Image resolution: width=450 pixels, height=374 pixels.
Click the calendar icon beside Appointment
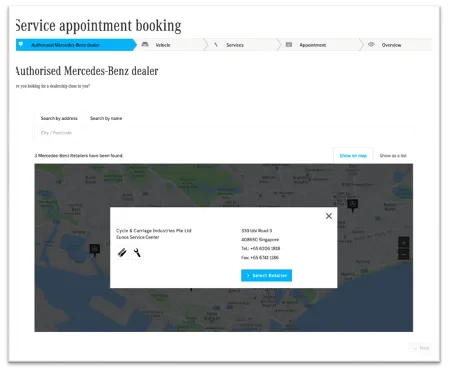pyautogui.click(x=289, y=44)
